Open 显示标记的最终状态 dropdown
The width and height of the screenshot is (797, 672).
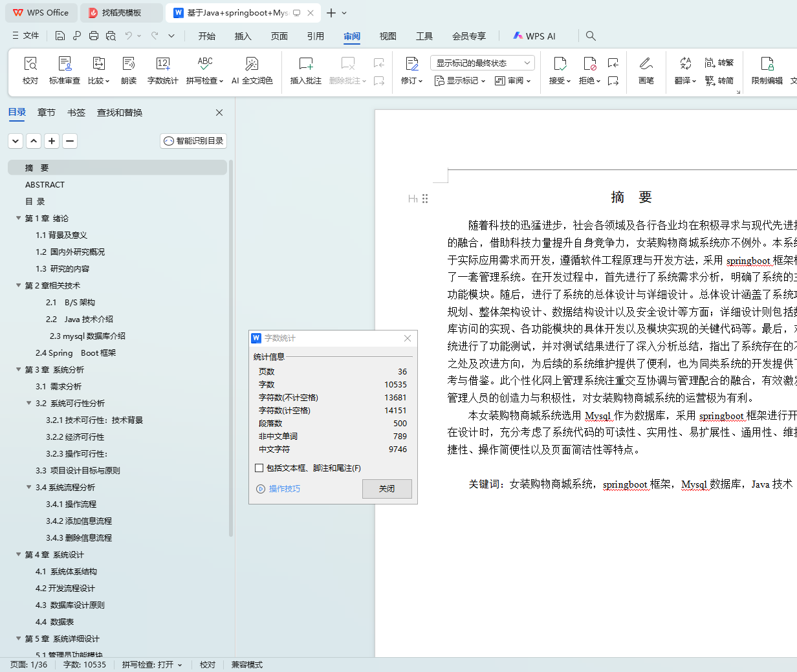click(x=482, y=63)
